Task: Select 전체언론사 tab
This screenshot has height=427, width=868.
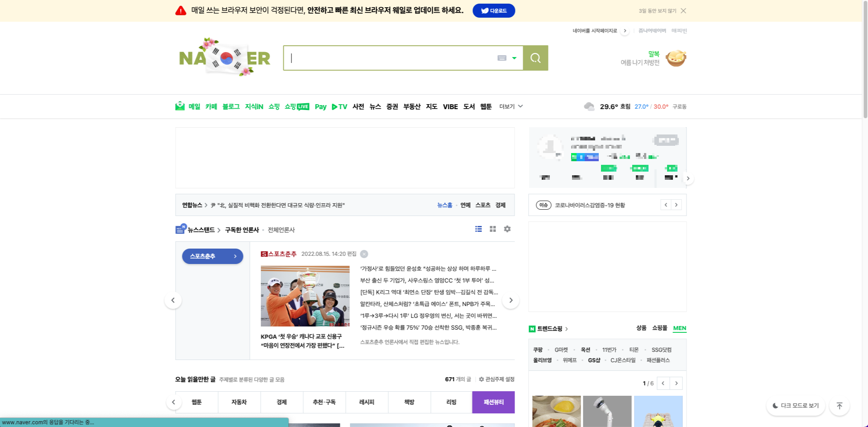Action: pos(281,230)
